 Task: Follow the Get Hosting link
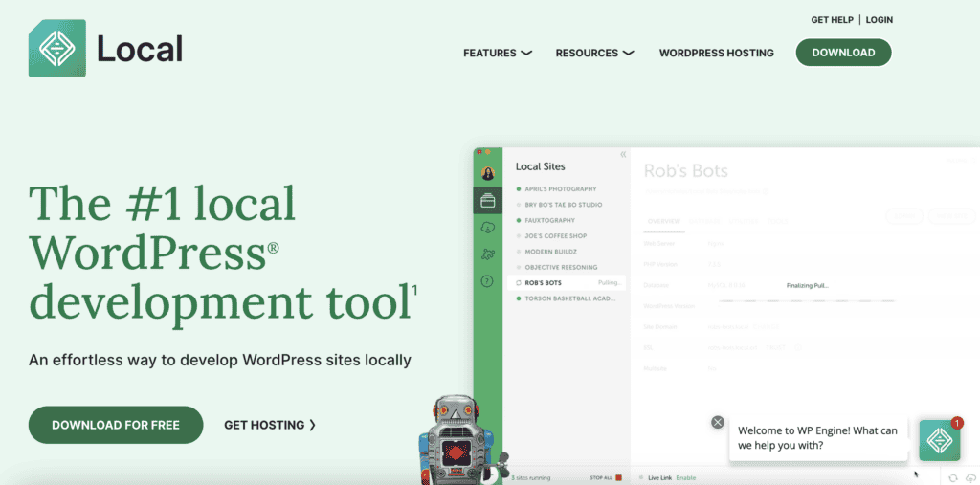click(270, 425)
